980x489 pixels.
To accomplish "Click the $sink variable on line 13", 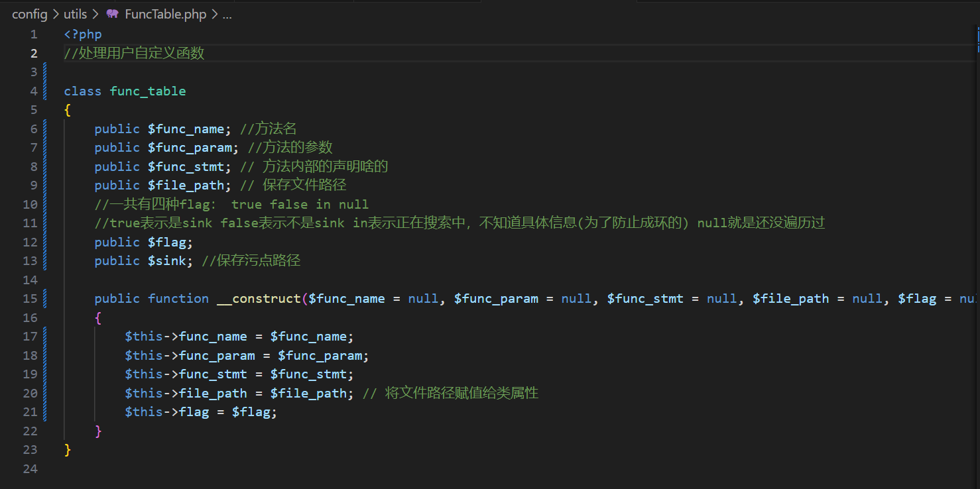I will [166, 260].
